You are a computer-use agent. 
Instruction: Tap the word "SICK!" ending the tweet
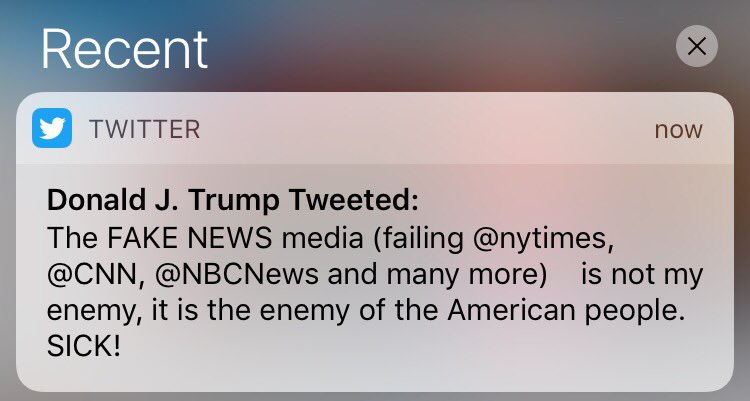(x=84, y=346)
